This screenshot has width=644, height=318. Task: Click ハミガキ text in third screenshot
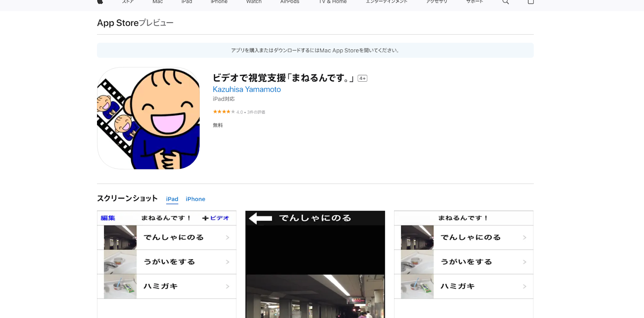[x=458, y=286]
